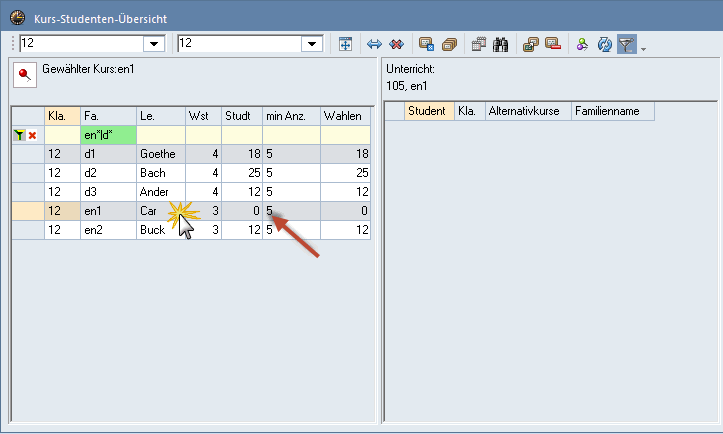Click the Wahlen value '0' in the en1 row
The height and width of the screenshot is (434, 723).
[345, 211]
